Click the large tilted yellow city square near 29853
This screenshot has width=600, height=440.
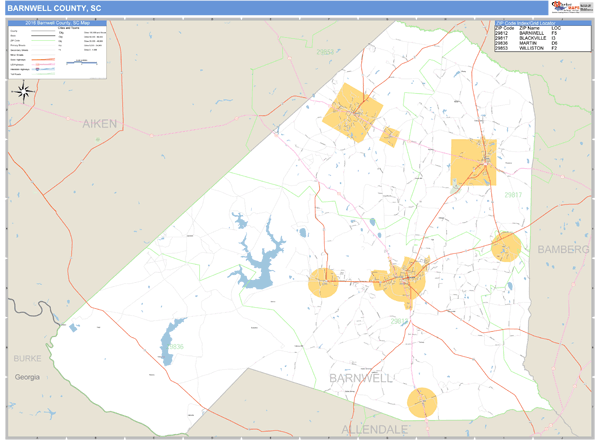[x=352, y=112]
